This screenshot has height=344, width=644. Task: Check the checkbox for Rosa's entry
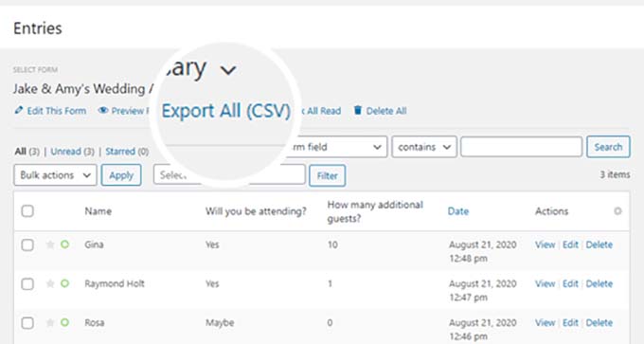click(x=27, y=323)
